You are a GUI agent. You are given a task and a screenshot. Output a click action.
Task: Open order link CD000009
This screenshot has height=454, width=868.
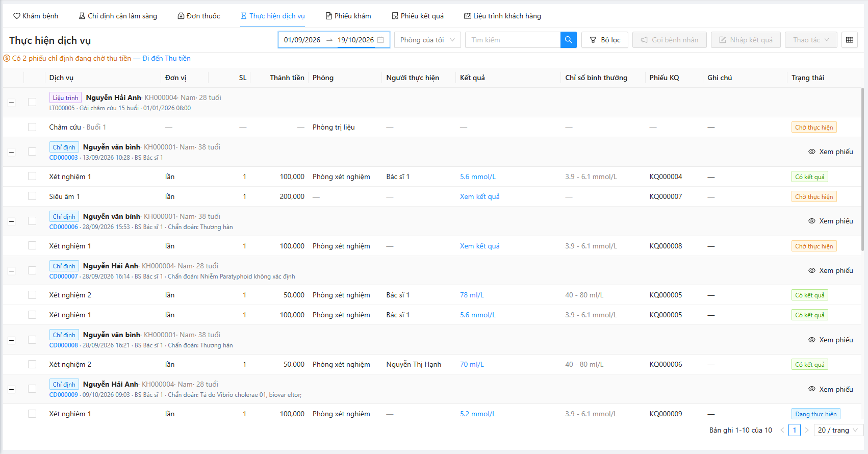[64, 395]
